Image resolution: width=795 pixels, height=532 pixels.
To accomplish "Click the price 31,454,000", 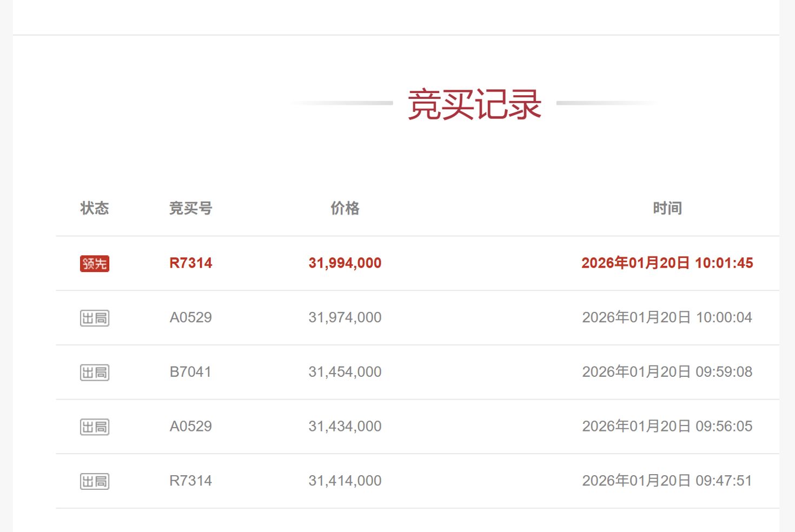I will tap(345, 372).
